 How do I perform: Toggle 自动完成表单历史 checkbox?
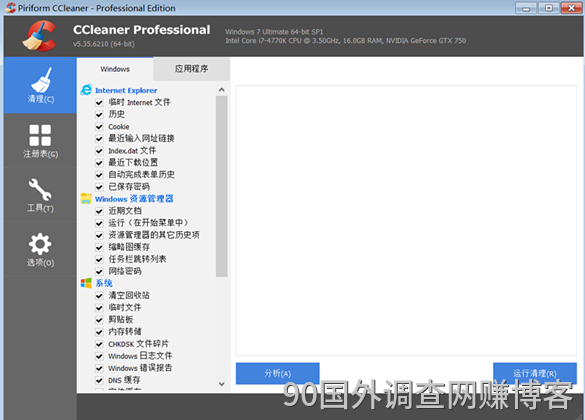click(99, 175)
